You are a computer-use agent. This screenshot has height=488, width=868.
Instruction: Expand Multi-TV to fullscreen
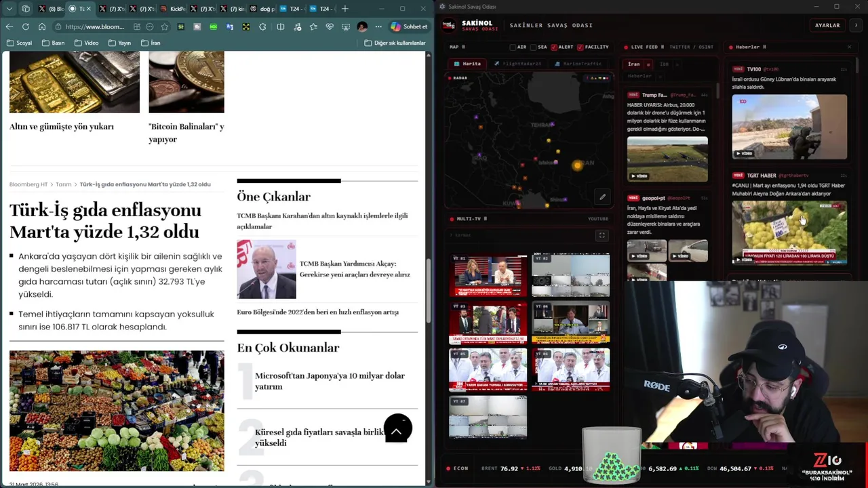point(601,235)
